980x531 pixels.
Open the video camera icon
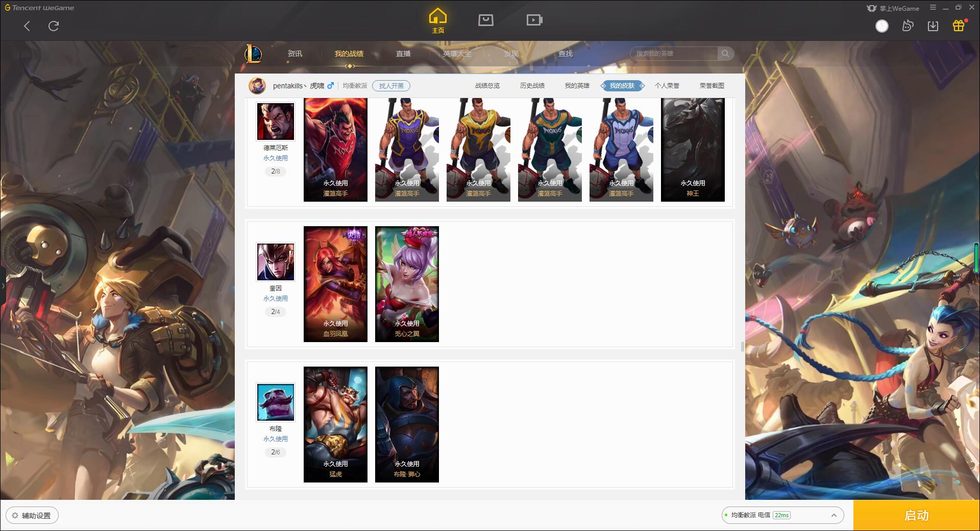pos(534,20)
